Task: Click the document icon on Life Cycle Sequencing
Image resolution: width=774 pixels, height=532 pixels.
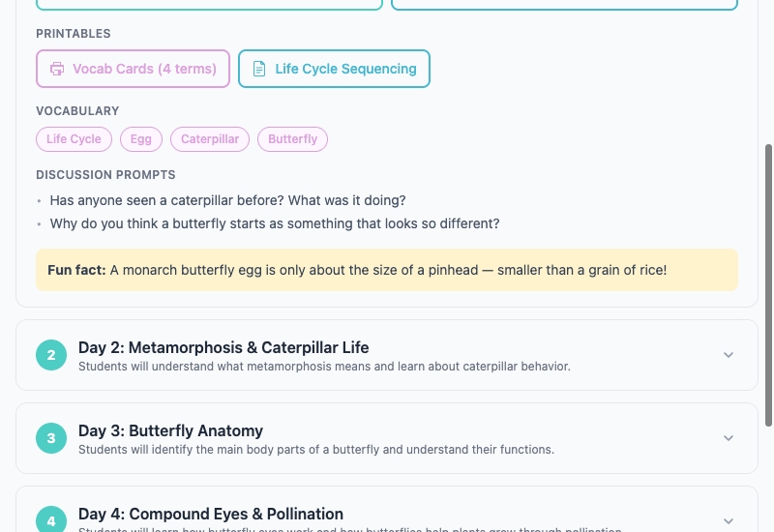Action: pyautogui.click(x=259, y=69)
